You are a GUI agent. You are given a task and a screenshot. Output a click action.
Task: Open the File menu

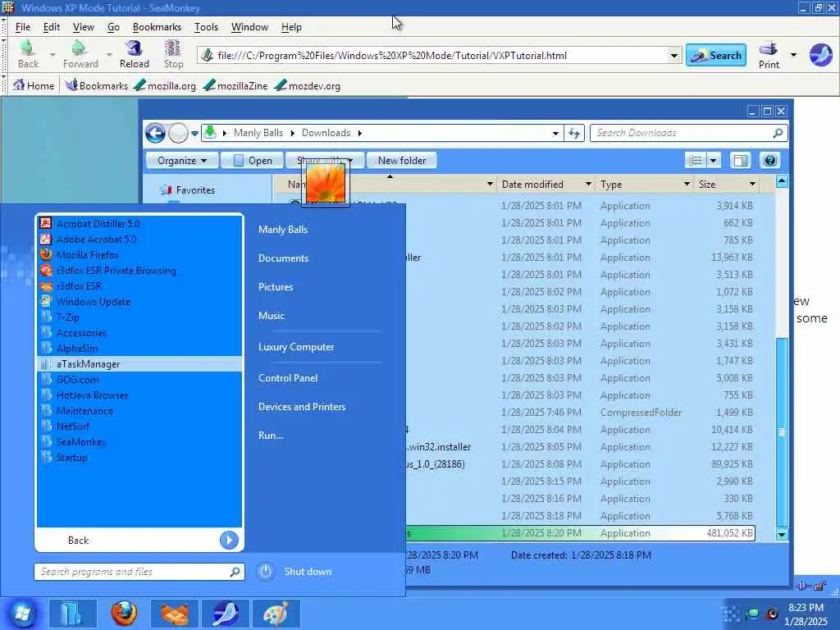pos(22,27)
